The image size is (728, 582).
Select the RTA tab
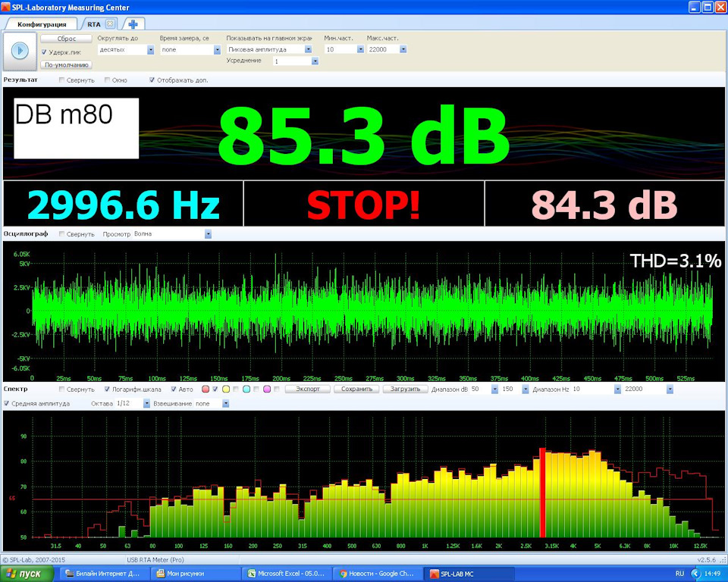tap(94, 24)
